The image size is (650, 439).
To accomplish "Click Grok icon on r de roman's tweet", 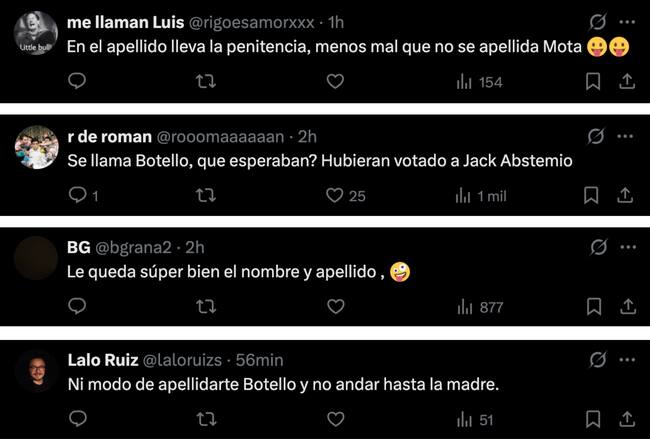I will (x=596, y=135).
